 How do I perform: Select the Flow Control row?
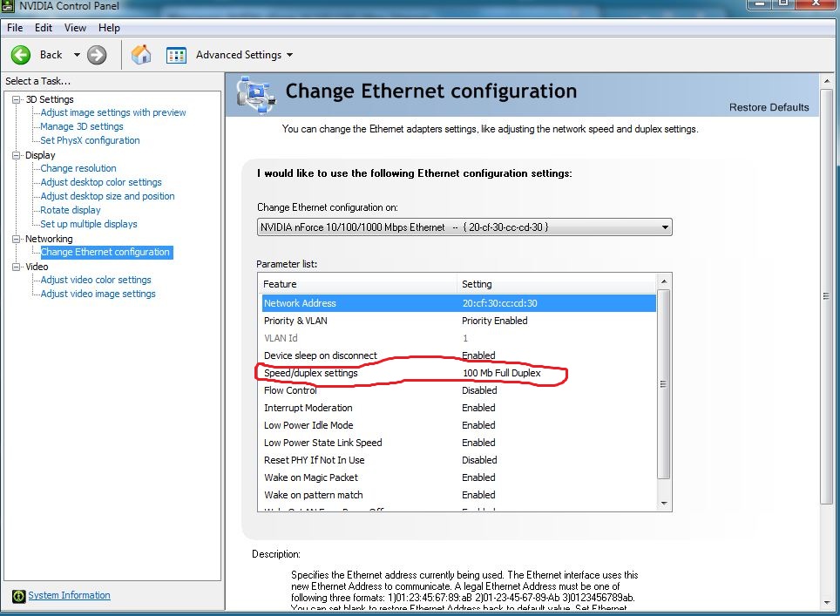click(x=459, y=390)
